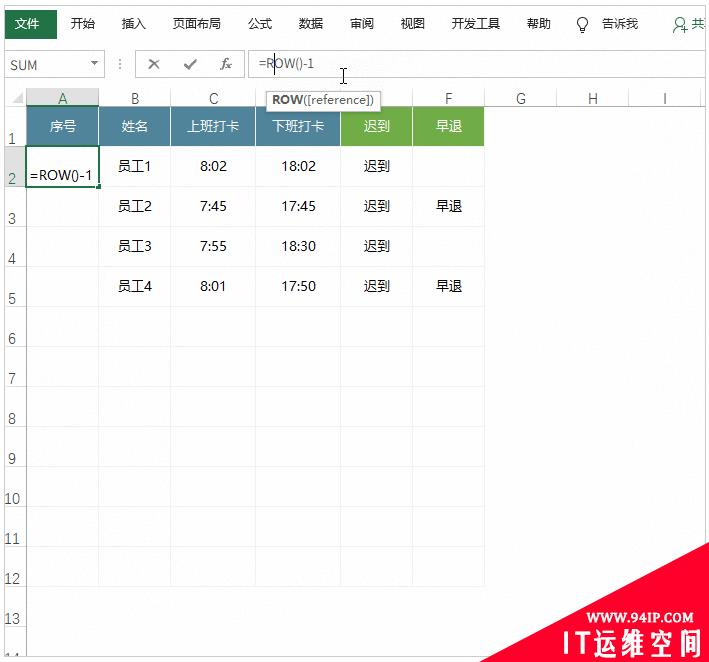Screen dimensions: 709x662
Task: Open the 开发工具 (Developer) tab
Action: tap(476, 24)
